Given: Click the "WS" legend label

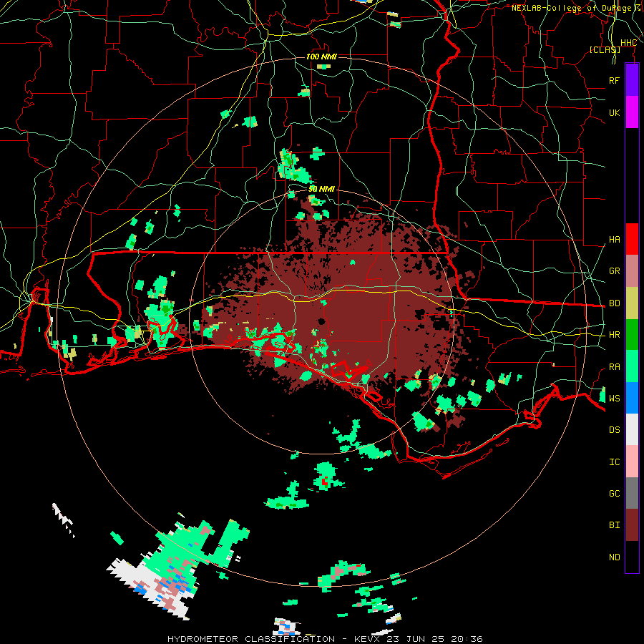Looking at the screenshot, I should pos(614,399).
